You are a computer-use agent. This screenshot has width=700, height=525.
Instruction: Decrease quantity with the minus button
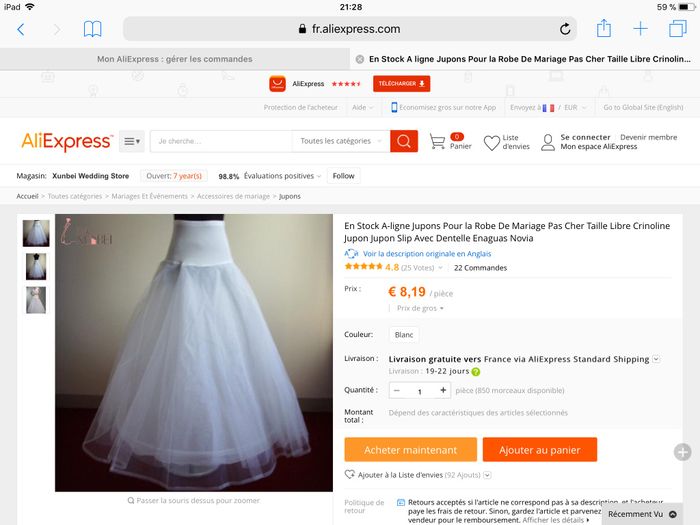tap(396, 390)
